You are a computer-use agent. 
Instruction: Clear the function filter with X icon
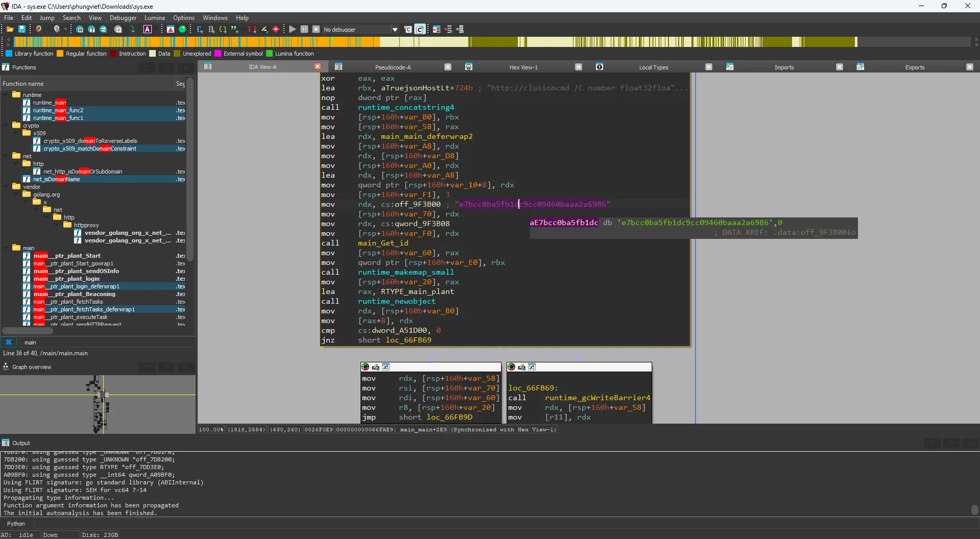point(9,342)
